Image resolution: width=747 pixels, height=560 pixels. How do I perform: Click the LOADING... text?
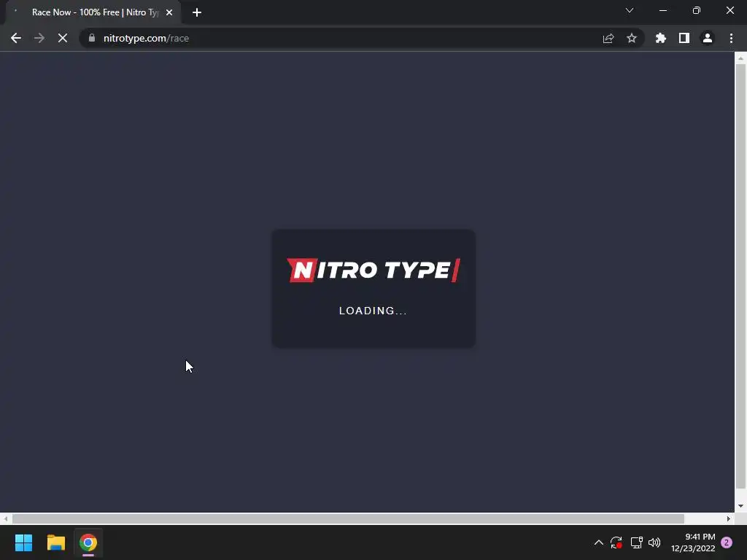373,311
